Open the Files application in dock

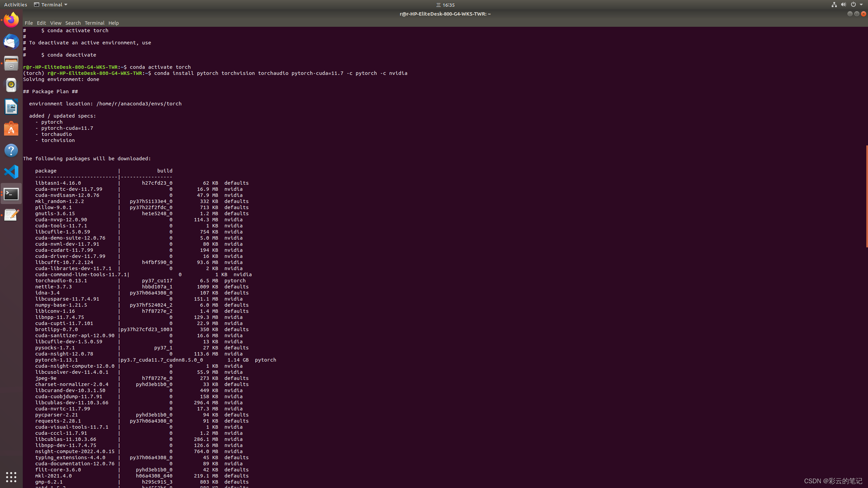click(x=11, y=63)
